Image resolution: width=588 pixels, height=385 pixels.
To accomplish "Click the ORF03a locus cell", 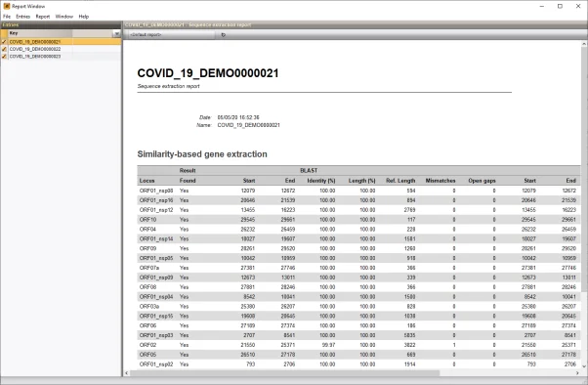I will 149,307.
